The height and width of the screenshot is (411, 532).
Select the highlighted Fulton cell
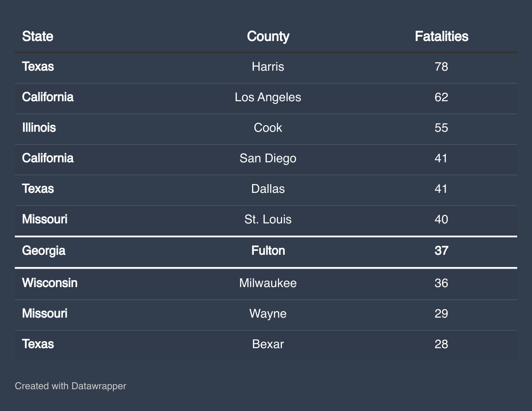(x=268, y=251)
